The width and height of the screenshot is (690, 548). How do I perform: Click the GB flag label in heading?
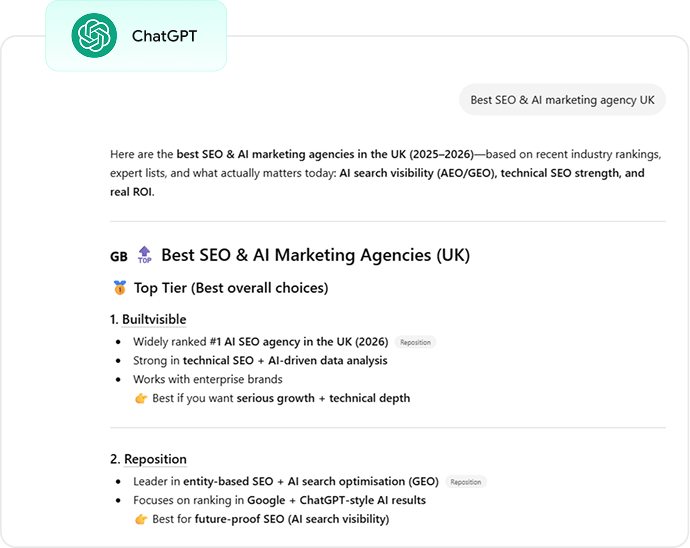click(x=118, y=256)
